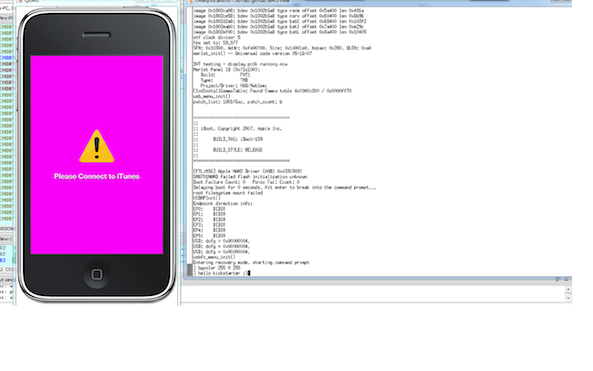Click the iPhone home button
Viewport: 593px width, 371px height.
(x=96, y=274)
